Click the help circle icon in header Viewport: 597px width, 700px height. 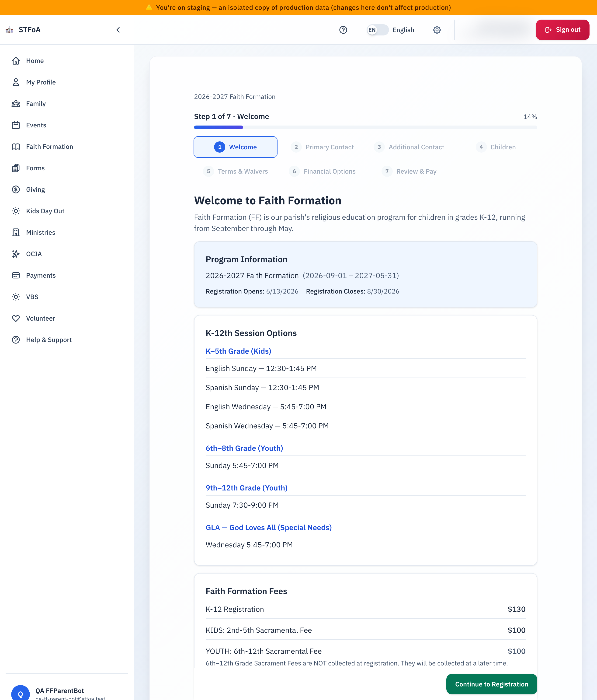(x=343, y=30)
